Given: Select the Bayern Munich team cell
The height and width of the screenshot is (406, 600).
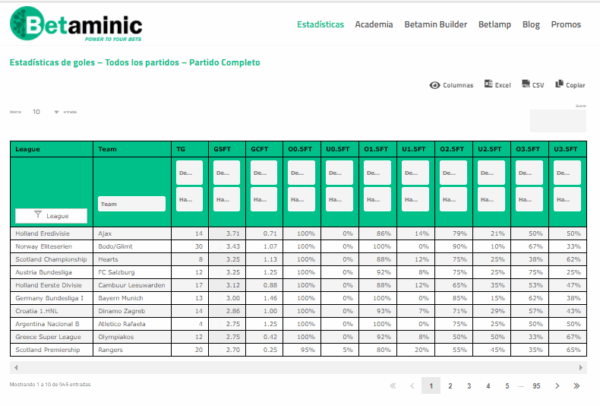Looking at the screenshot, I should (132, 298).
